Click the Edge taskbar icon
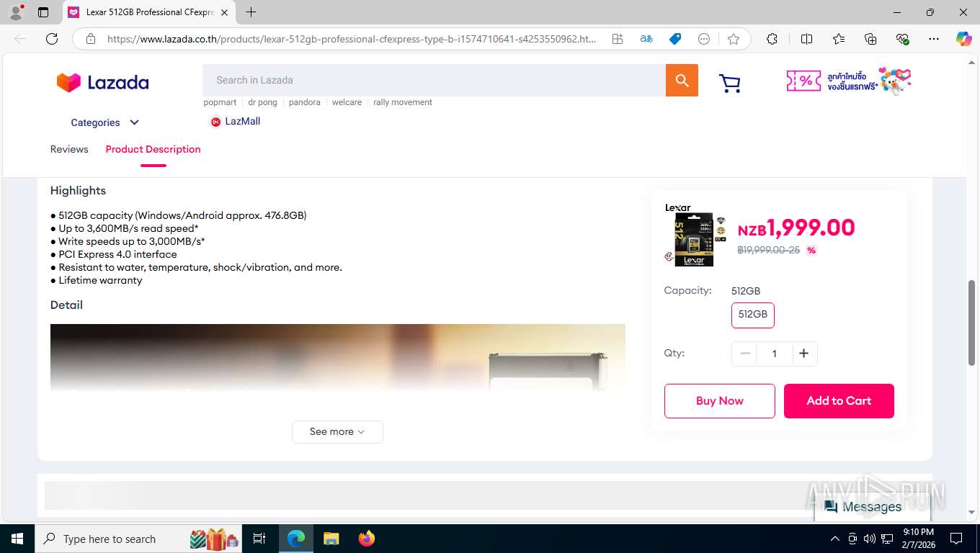Viewport: 980px width, 553px height. pyautogui.click(x=296, y=539)
